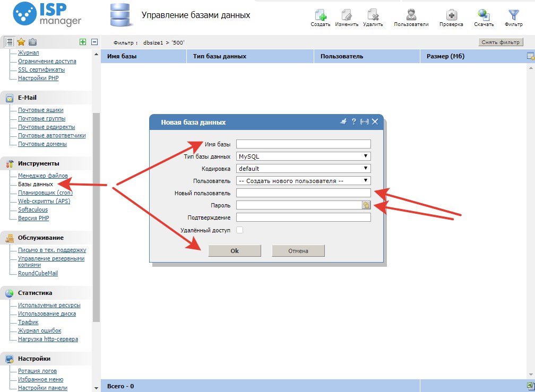Click the Имя базы input field
The height and width of the screenshot is (392, 535).
303,144
